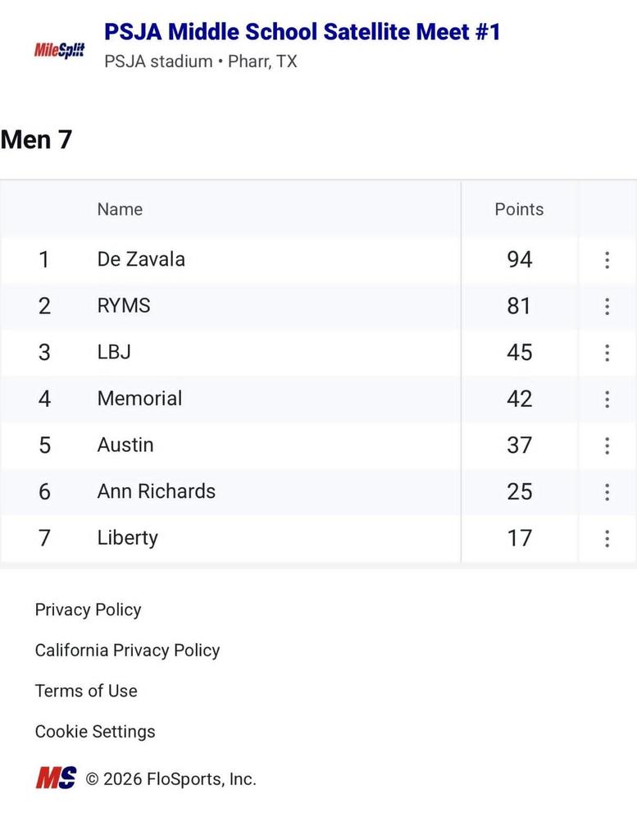Image resolution: width=637 pixels, height=840 pixels.
Task: Open more options for Ann Richards
Action: click(607, 492)
